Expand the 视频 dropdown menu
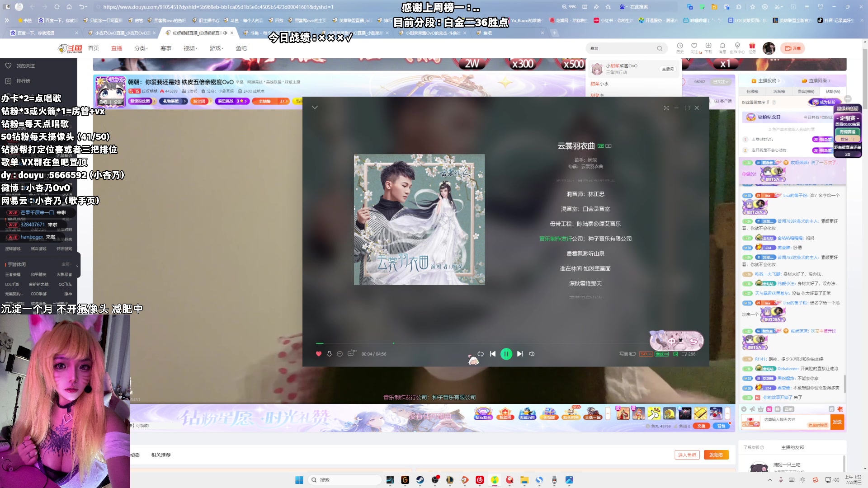The height and width of the screenshot is (488, 868). tap(190, 48)
